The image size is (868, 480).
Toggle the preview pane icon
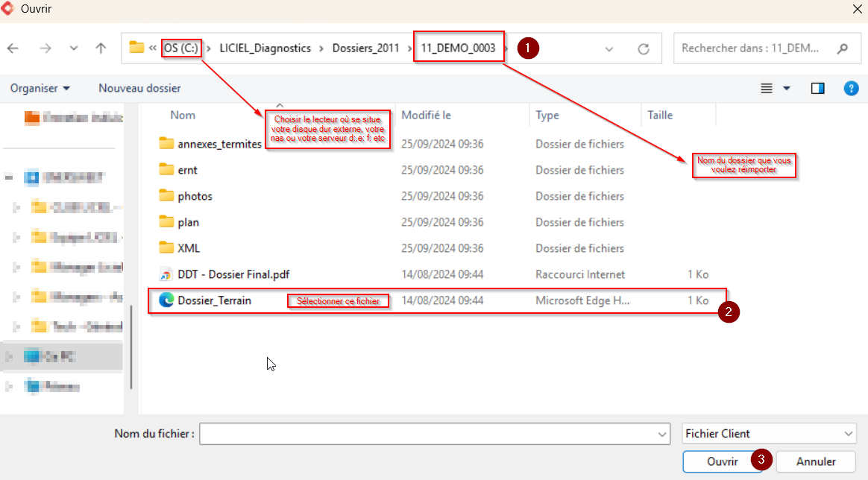point(817,88)
